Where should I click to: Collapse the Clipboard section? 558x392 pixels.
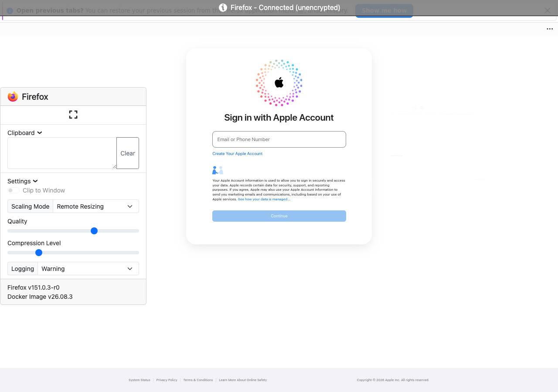[24, 133]
